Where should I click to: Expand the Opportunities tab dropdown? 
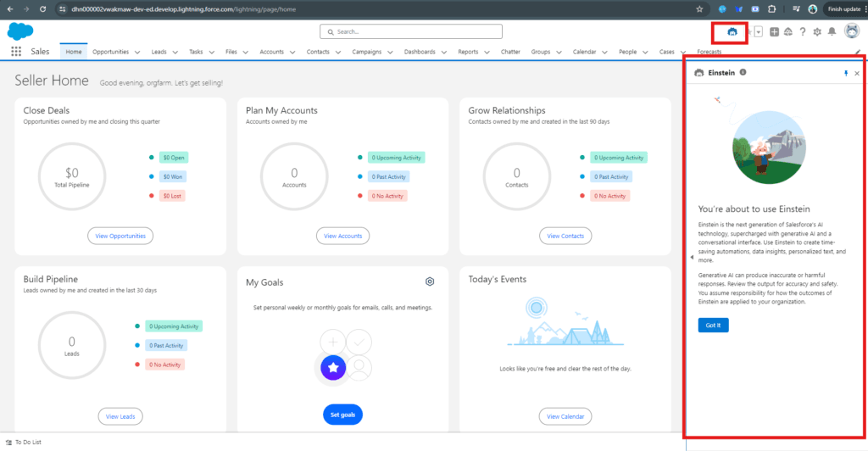tap(137, 52)
